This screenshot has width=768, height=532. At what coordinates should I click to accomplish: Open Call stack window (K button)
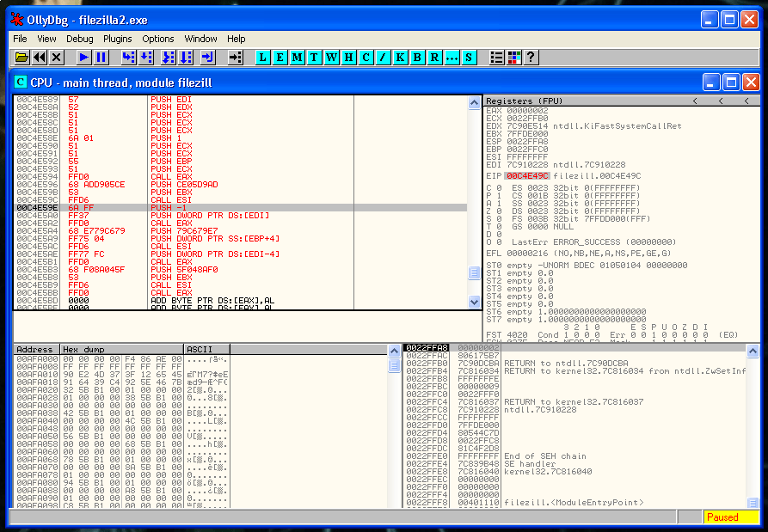point(400,58)
